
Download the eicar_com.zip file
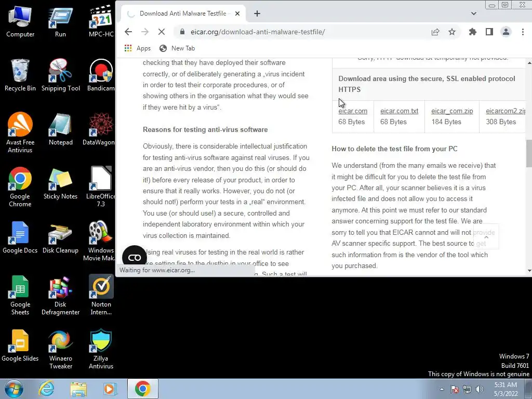tap(452, 111)
